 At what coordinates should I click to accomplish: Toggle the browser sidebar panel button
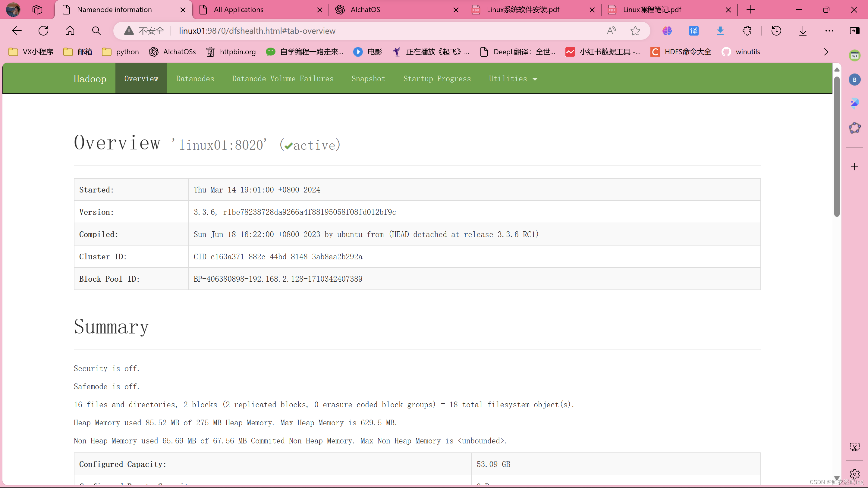pyautogui.click(x=854, y=31)
